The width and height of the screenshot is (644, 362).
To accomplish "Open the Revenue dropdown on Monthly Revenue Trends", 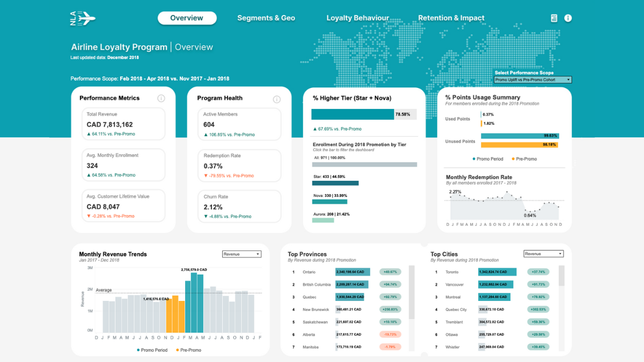I will point(241,254).
